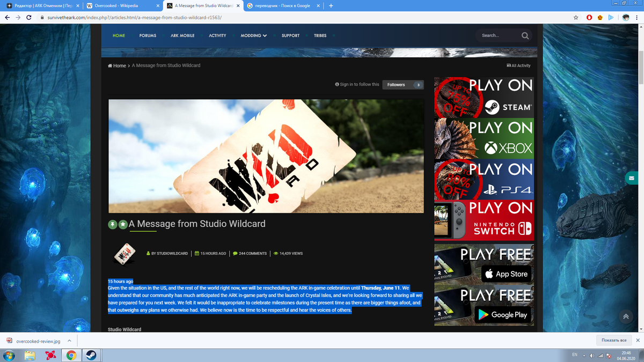
Task: Open the HOME nav item
Action: (119, 35)
